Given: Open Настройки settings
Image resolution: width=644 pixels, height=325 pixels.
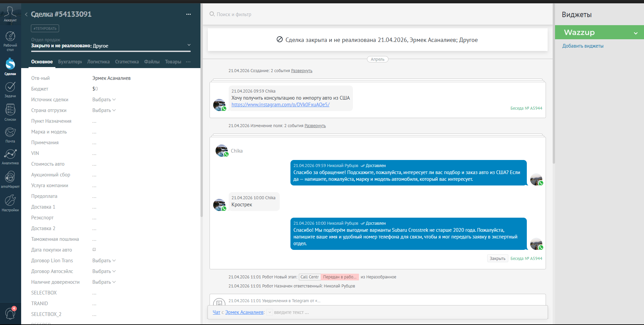Looking at the screenshot, I should click(10, 203).
